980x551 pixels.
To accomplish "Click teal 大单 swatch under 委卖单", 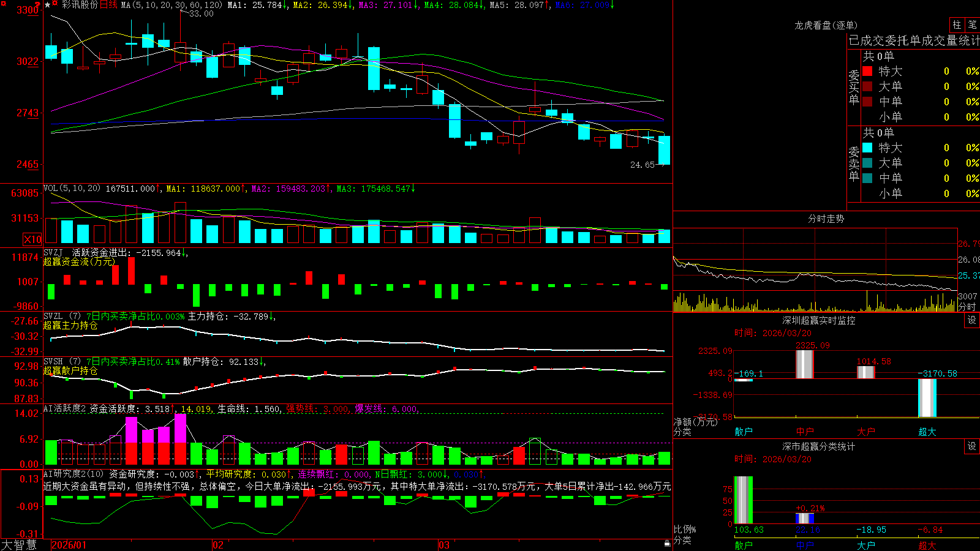I will 867,163.
